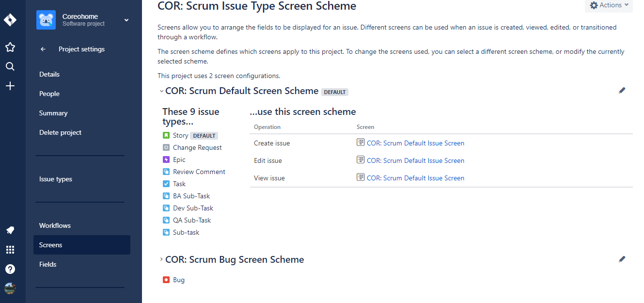
Task: Click the Epic issue type icon
Action: (x=167, y=159)
